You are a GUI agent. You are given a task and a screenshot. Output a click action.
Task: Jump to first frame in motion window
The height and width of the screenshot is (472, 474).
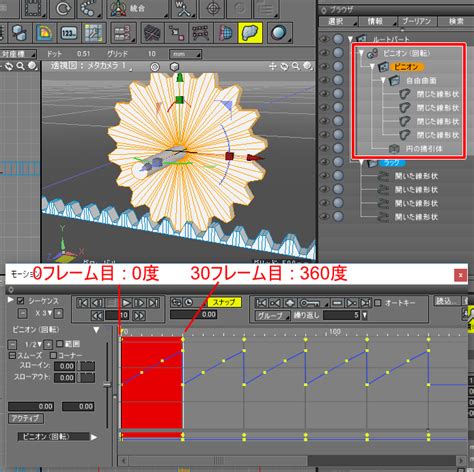(83, 303)
